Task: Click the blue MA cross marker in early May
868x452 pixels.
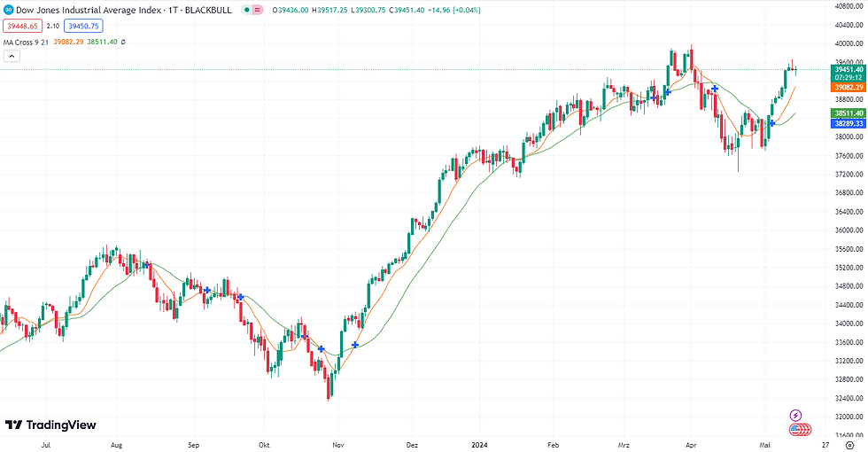Action: pos(771,123)
